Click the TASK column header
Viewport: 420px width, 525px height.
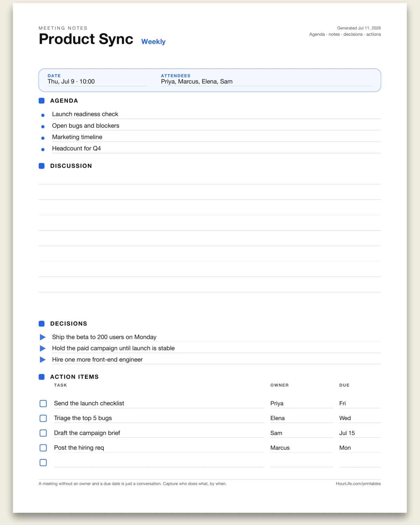(x=60, y=385)
